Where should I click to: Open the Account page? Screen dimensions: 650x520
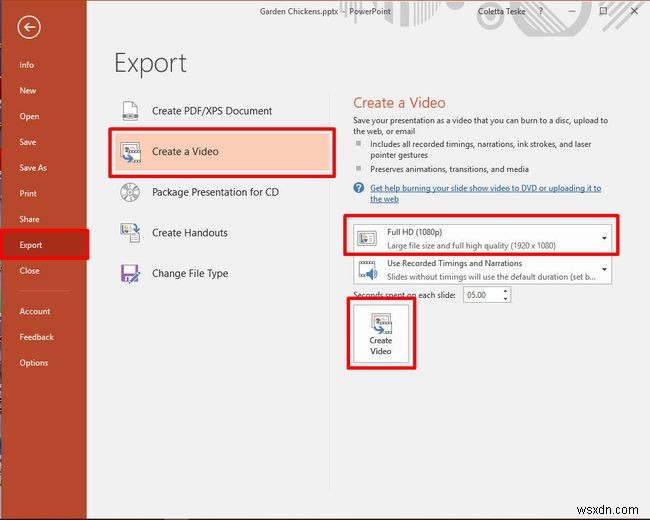[35, 311]
